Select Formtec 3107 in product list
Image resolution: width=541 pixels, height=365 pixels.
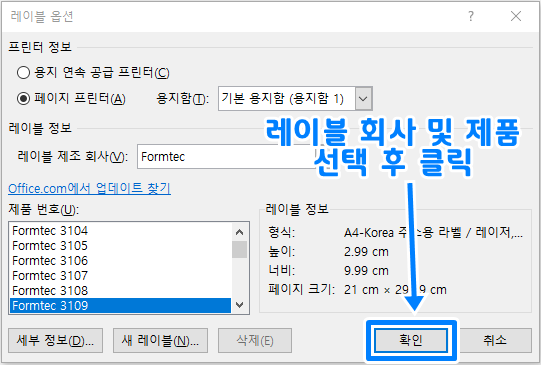coord(120,276)
